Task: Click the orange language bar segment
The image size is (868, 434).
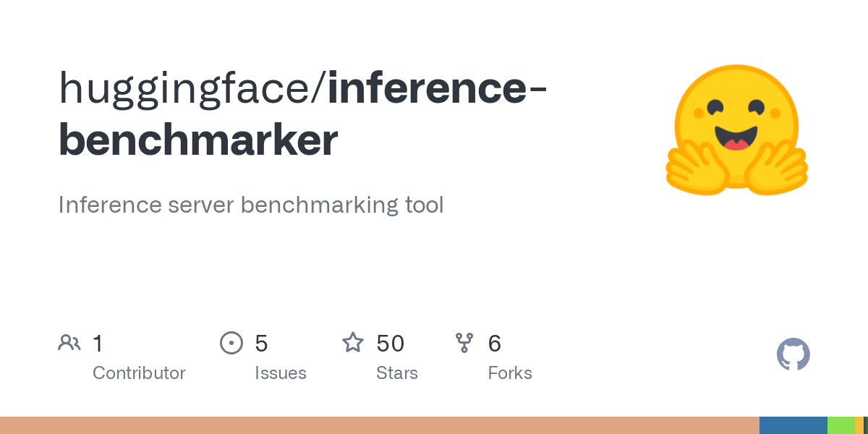Action: [x=380, y=425]
